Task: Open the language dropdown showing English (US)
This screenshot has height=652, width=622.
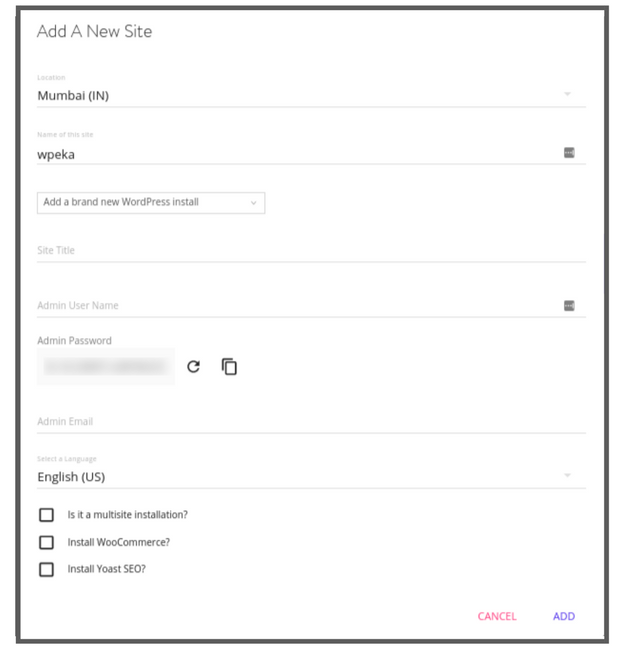Action: pyautogui.click(x=300, y=477)
